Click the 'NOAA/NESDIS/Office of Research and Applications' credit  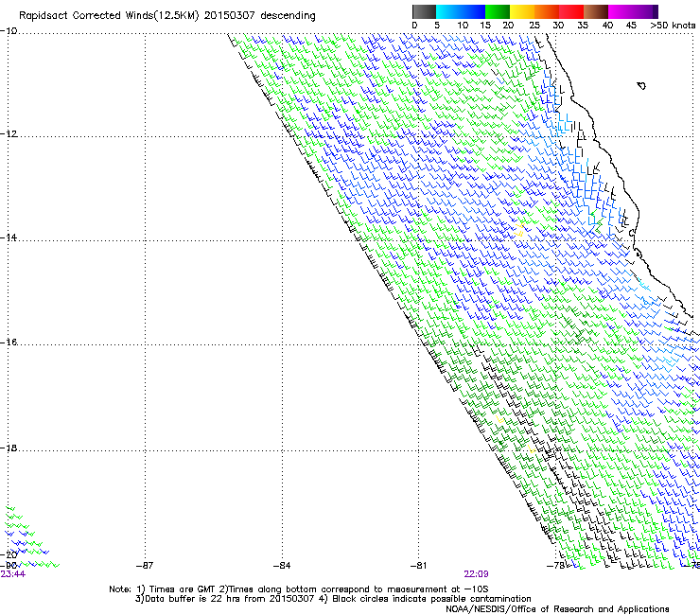point(557,609)
